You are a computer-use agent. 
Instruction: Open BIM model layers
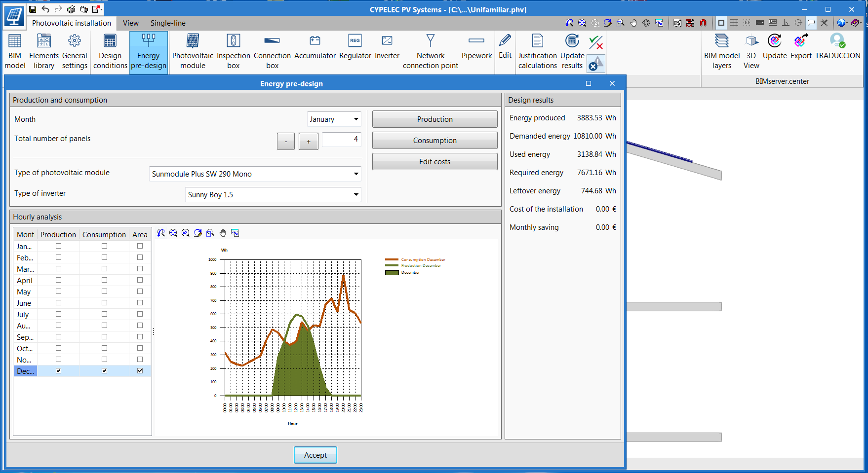pyautogui.click(x=721, y=51)
